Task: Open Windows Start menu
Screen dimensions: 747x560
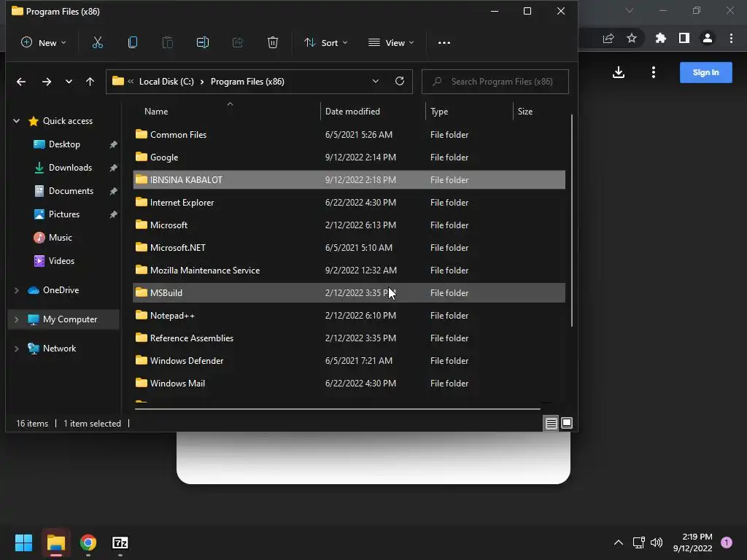Action: (x=23, y=542)
